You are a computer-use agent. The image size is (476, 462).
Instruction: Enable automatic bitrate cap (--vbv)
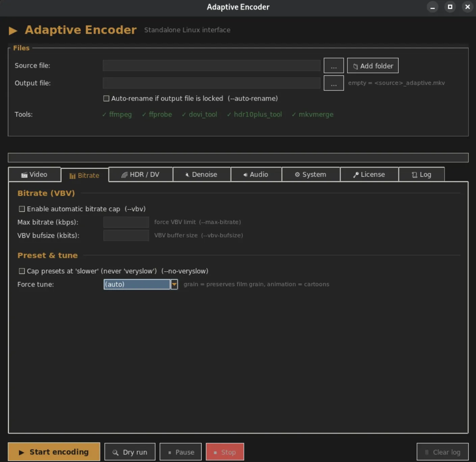pos(22,209)
